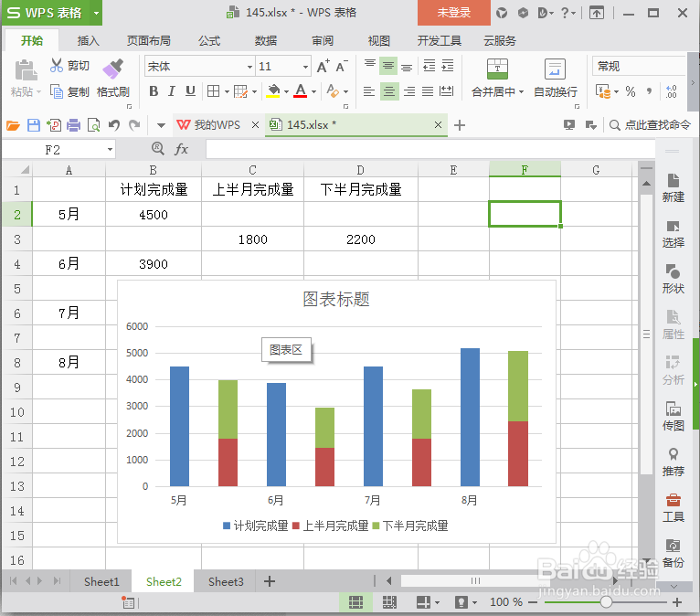The width and height of the screenshot is (700, 616).
Task: Click the font color A swatch
Action: coord(301,91)
